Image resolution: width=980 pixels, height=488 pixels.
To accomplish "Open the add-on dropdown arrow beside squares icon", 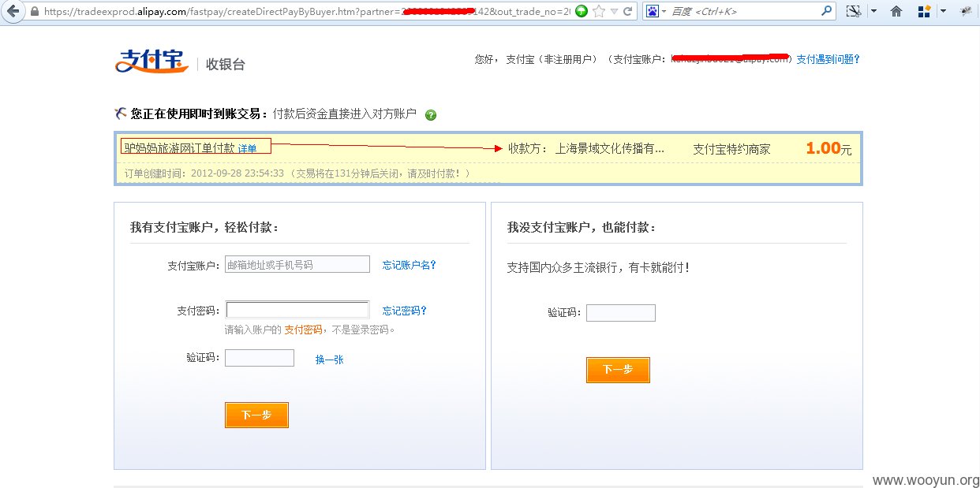I will (941, 12).
